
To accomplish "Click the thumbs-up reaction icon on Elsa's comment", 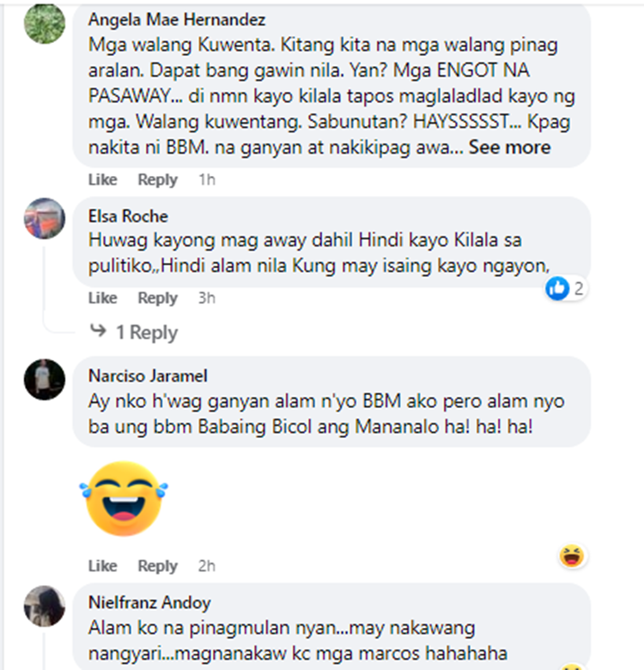I will (557, 289).
